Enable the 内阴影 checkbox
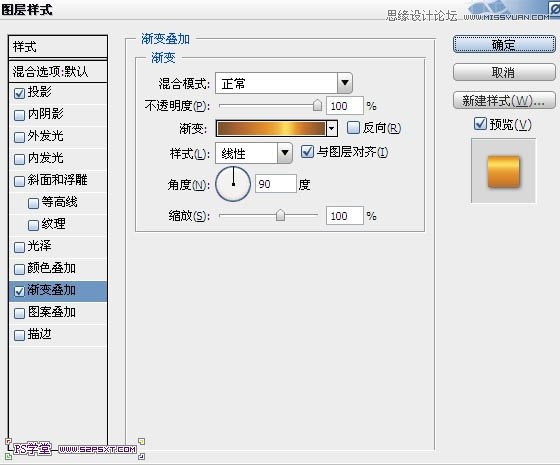This screenshot has width=560, height=465. 19,115
